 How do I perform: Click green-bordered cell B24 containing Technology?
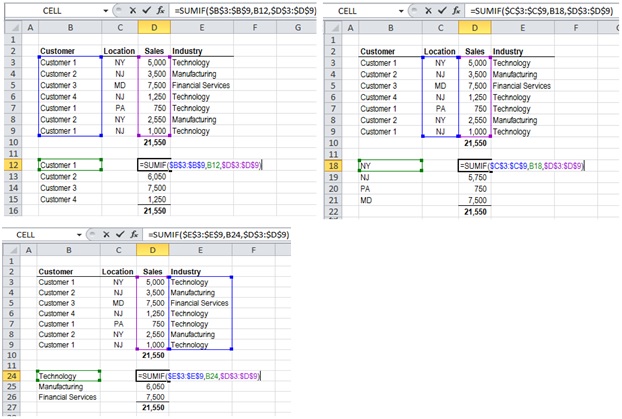coord(69,376)
